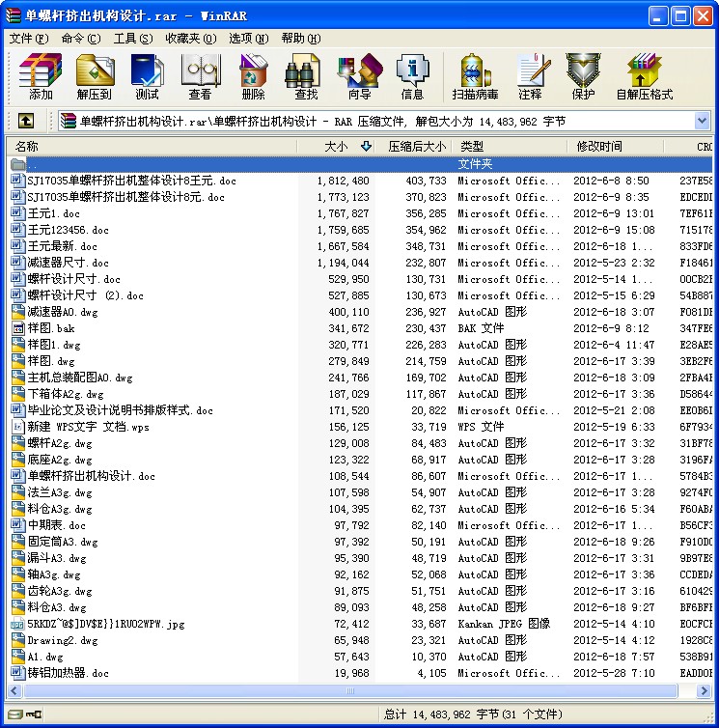Screen dimensions: 719x728
Task: Sort list by 修改时间 column header
Action: pos(599,147)
